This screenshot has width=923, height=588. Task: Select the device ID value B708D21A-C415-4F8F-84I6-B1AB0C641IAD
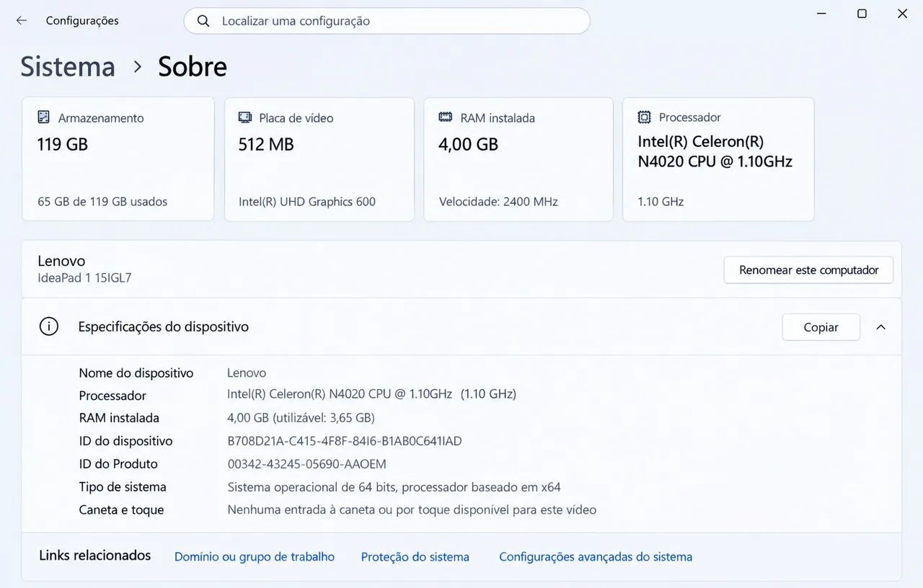[345, 441]
